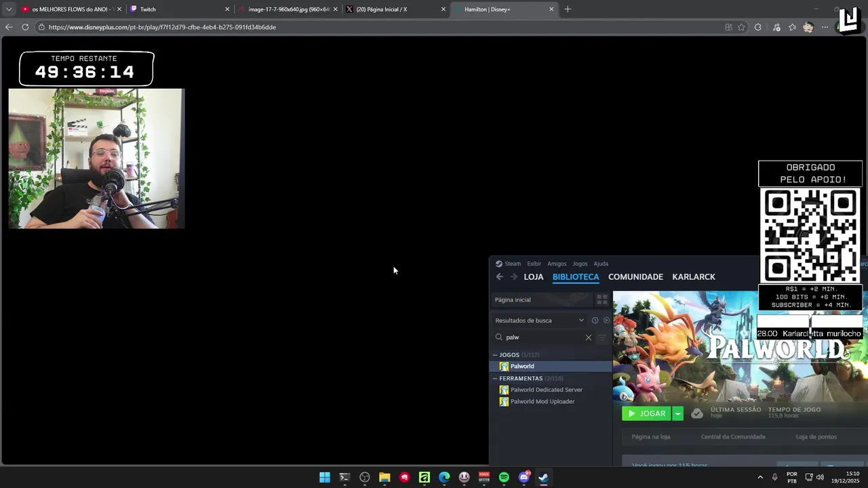
Task: Go forward using Steam's forward arrow
Action: point(513,277)
